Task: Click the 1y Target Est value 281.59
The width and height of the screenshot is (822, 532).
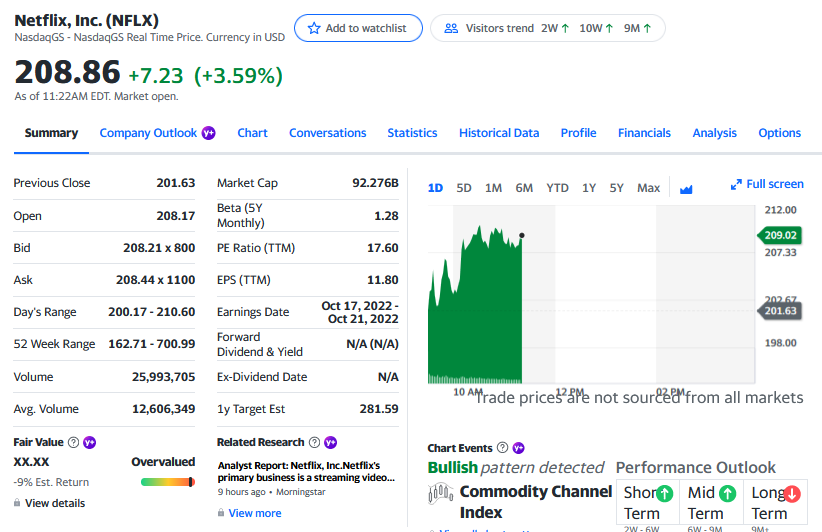Action: point(379,409)
